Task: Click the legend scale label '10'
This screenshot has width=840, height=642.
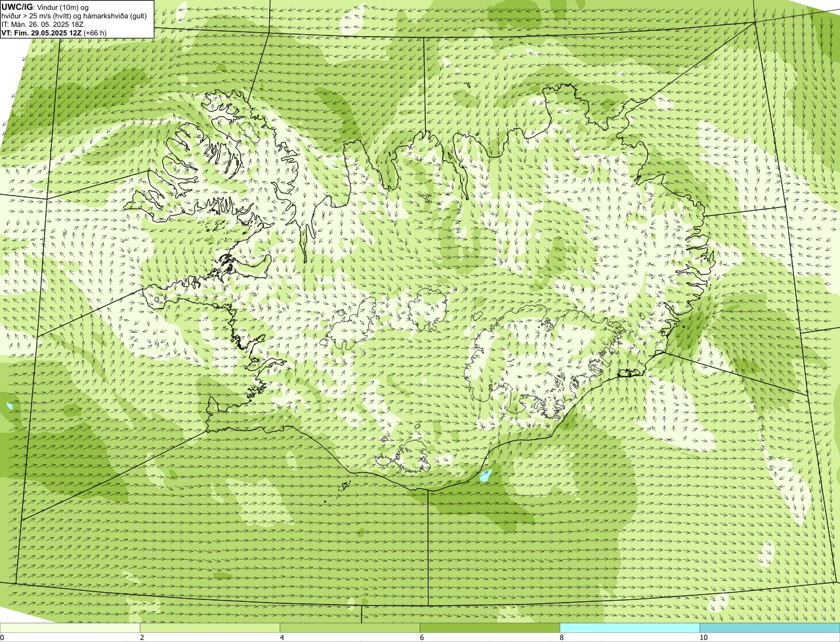Action: [703, 637]
